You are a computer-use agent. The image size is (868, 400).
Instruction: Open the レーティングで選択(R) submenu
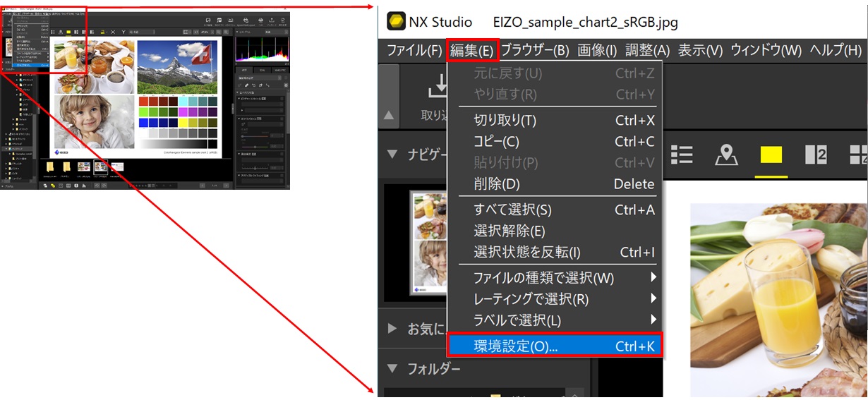point(555,299)
